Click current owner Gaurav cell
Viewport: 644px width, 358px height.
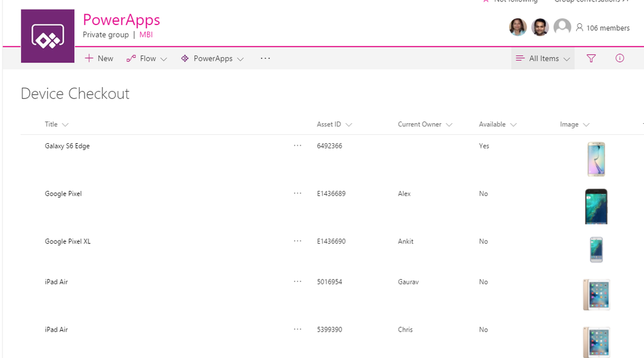click(408, 282)
